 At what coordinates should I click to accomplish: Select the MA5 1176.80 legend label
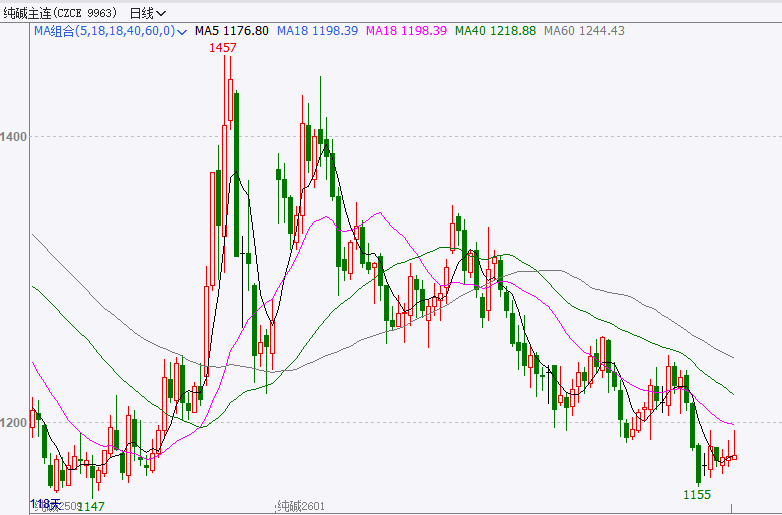[231, 31]
